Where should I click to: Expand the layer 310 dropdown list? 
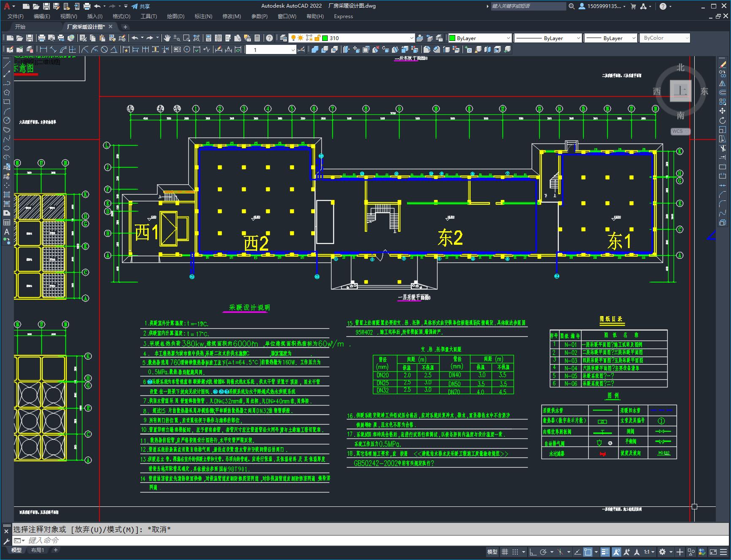412,38
